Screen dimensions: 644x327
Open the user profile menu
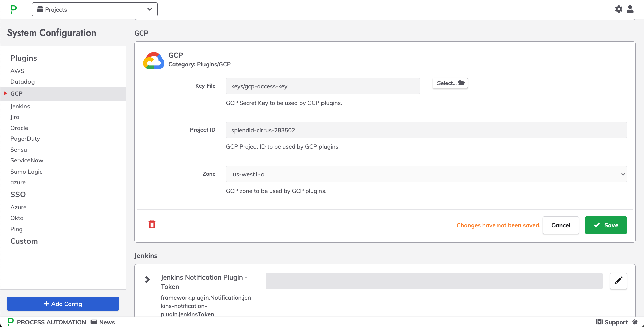click(x=630, y=9)
